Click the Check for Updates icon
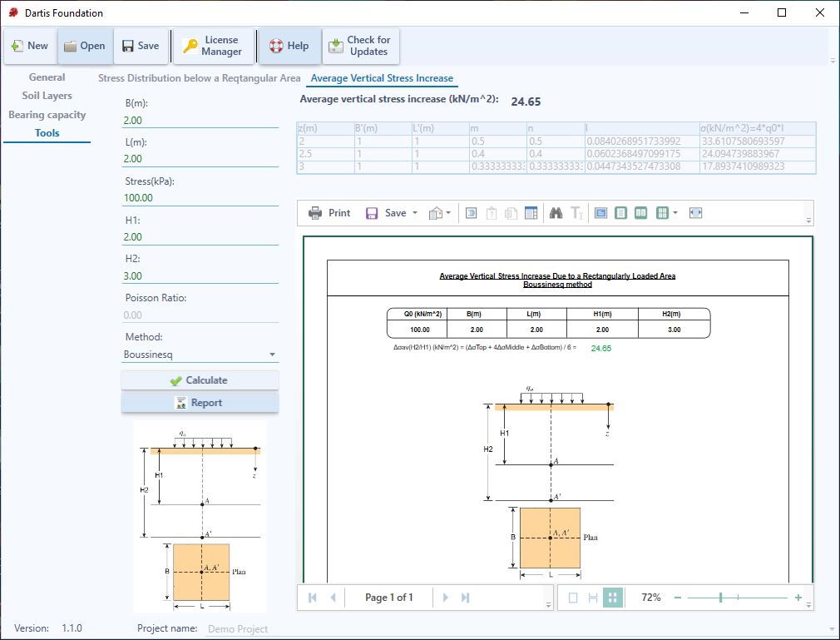Image resolution: width=840 pixels, height=640 pixels. (336, 46)
